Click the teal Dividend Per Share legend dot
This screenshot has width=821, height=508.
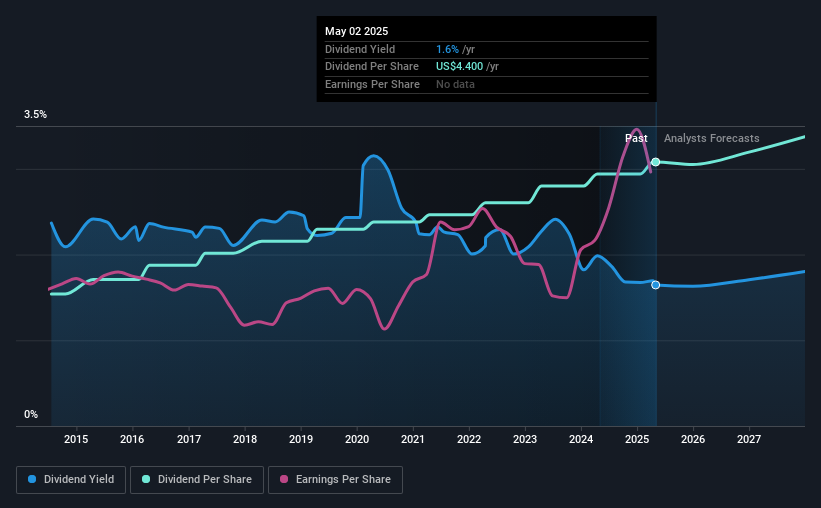[146, 479]
